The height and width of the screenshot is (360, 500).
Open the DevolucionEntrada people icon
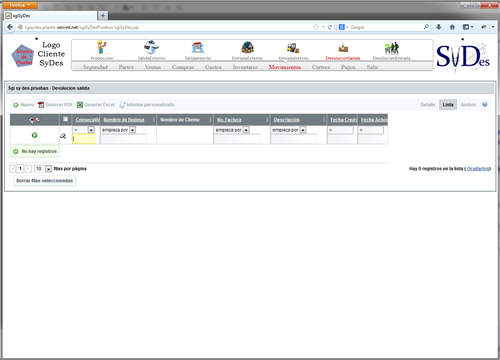coord(391,48)
